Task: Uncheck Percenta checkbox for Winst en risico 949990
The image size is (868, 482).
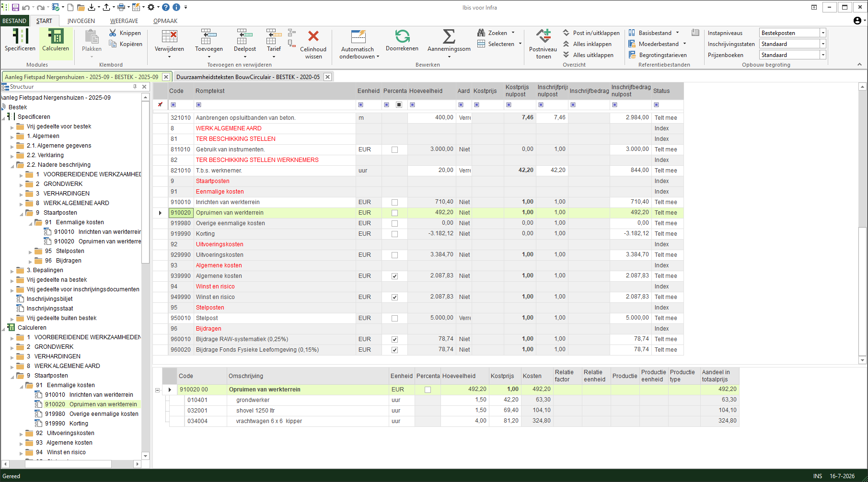Action: [394, 297]
